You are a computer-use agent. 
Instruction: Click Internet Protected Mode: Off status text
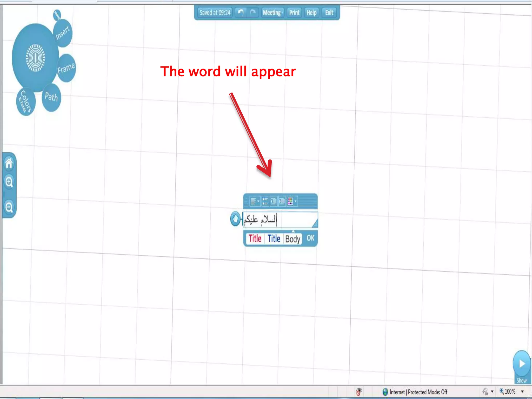418,392
